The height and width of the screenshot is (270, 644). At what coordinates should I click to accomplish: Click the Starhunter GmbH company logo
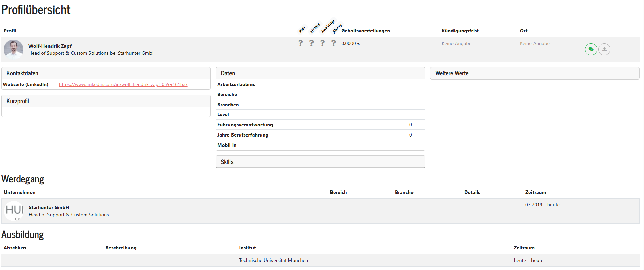coord(14,211)
